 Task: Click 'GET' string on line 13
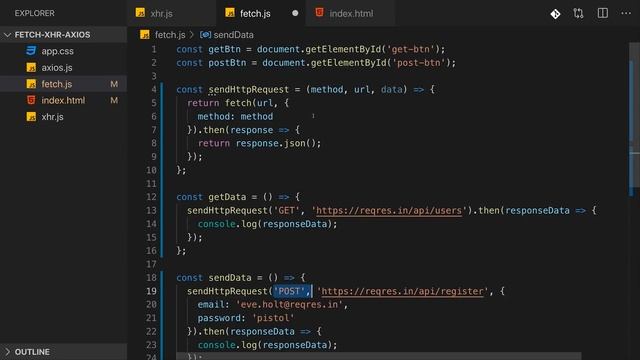click(x=286, y=211)
